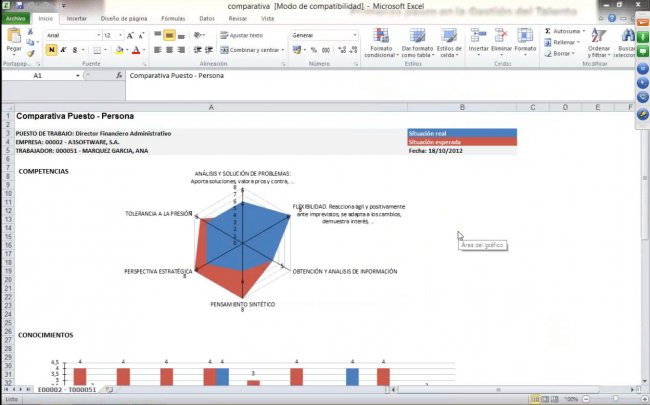The height and width of the screenshot is (405, 650).
Task: Align cell text right
Action: pyautogui.click(x=181, y=50)
